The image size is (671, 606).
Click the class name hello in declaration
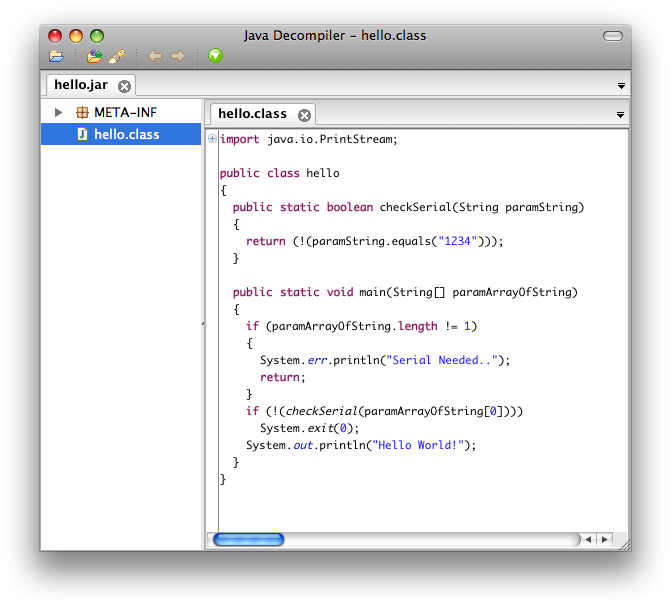click(323, 173)
